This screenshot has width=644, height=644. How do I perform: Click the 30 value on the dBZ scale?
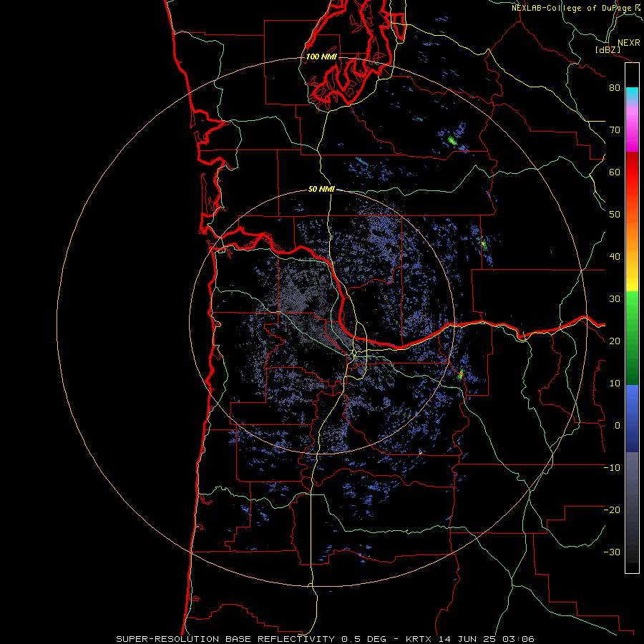615,299
